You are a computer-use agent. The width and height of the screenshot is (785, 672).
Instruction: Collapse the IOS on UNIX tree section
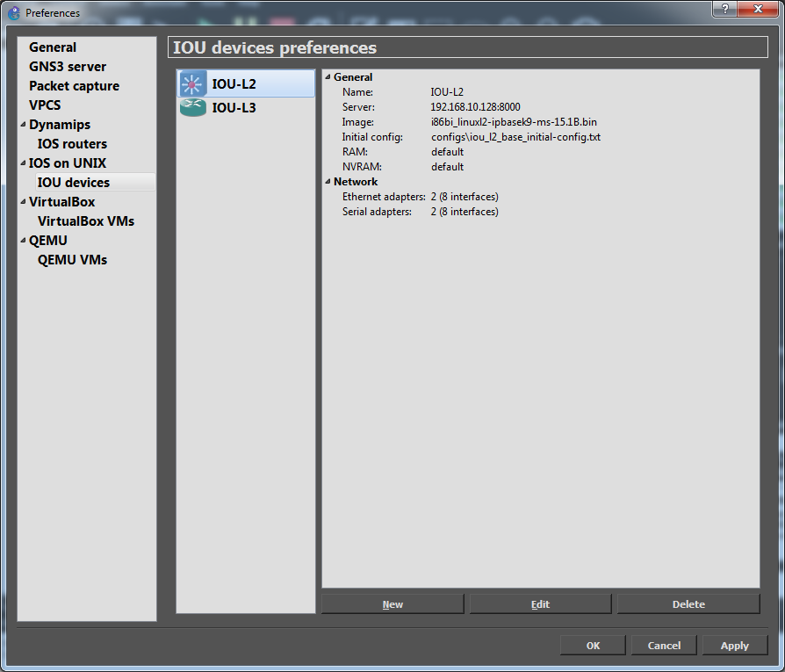(23, 163)
